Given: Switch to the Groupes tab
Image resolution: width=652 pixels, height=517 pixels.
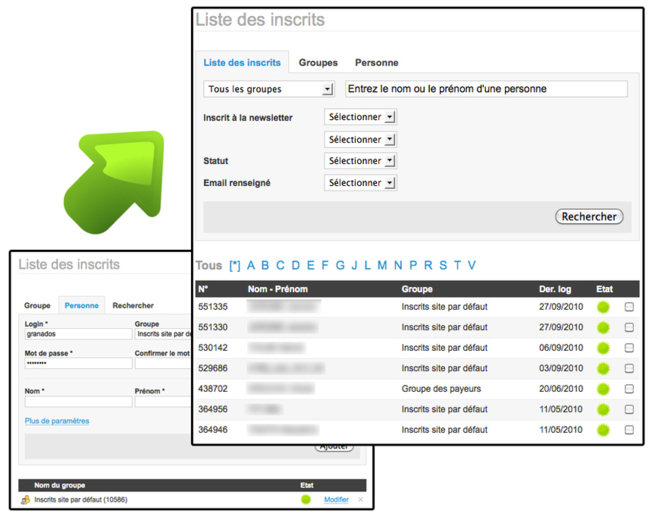Looking at the screenshot, I should coord(318,63).
